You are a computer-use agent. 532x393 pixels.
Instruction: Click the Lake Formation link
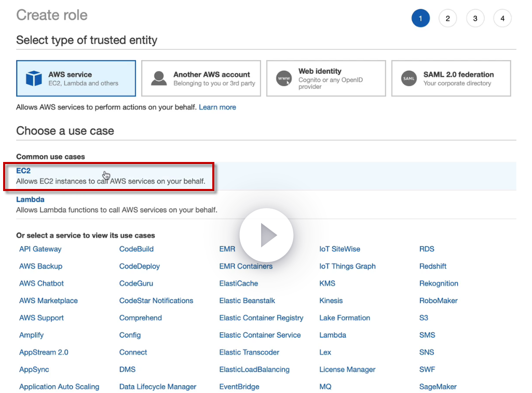click(x=345, y=318)
